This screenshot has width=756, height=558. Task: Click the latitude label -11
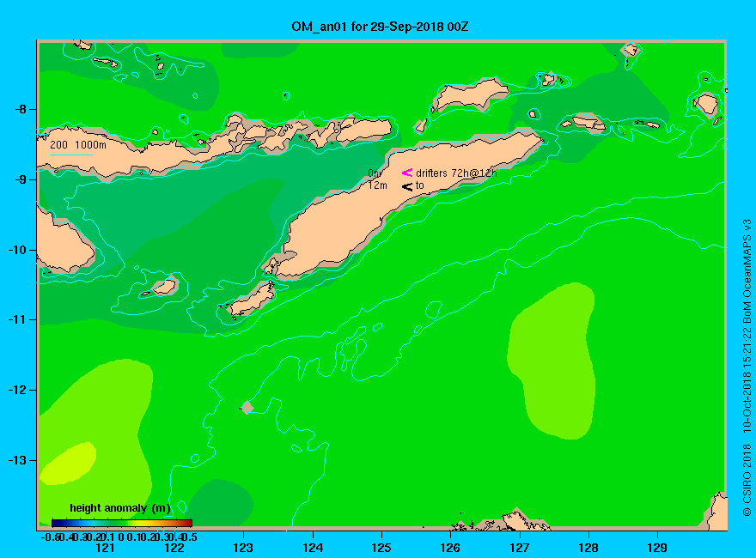tap(17, 319)
